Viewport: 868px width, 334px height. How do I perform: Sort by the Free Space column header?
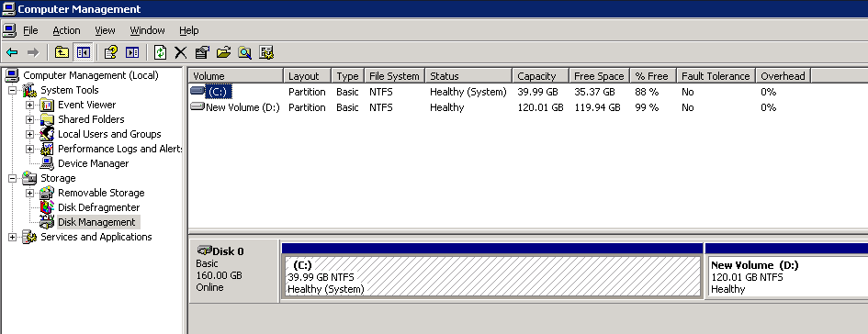(x=600, y=76)
